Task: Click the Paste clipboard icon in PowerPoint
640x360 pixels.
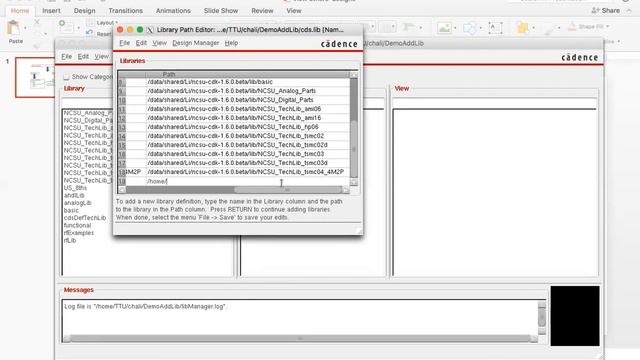Action: coord(13,28)
